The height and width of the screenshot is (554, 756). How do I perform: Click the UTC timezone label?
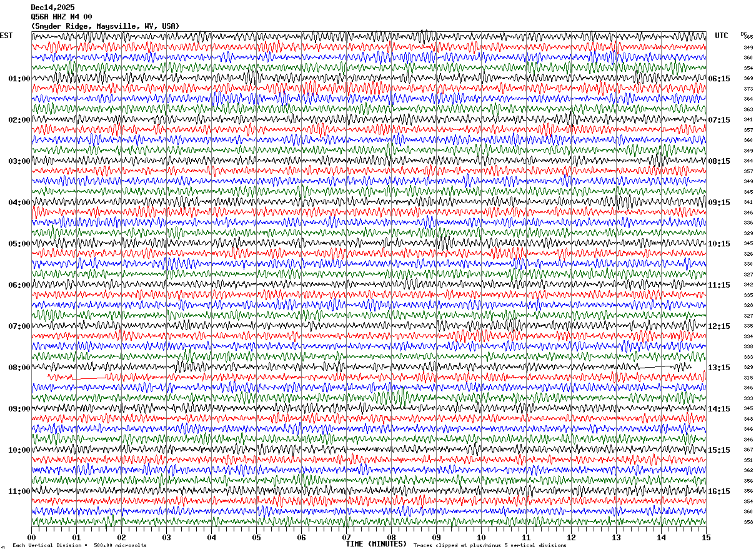coord(722,36)
